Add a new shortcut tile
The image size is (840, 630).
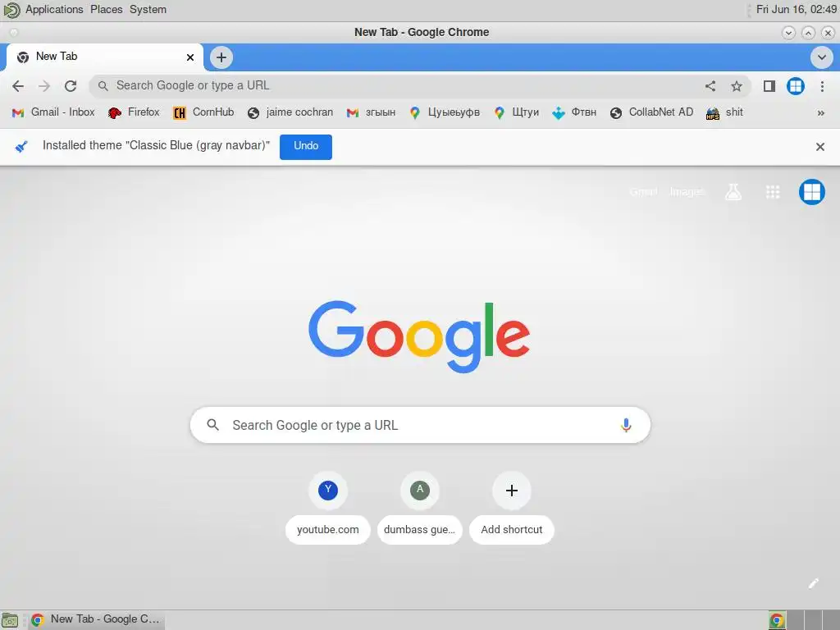point(512,508)
